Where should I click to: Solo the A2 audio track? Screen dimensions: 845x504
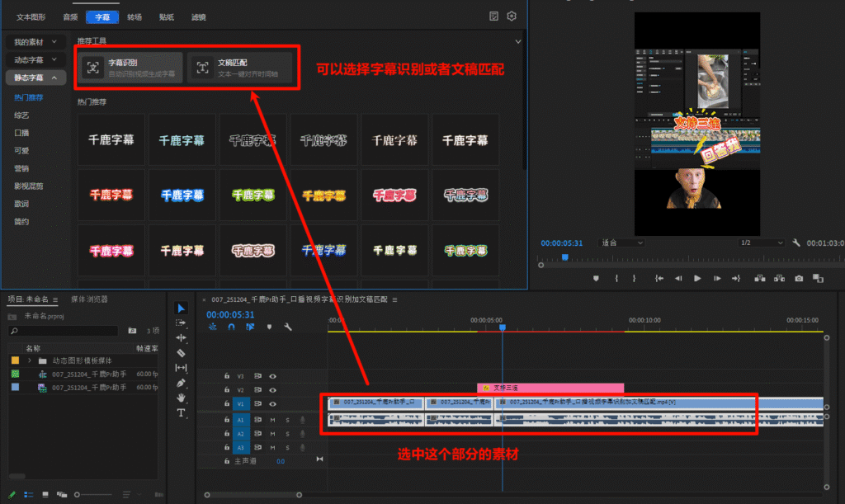[x=288, y=434]
